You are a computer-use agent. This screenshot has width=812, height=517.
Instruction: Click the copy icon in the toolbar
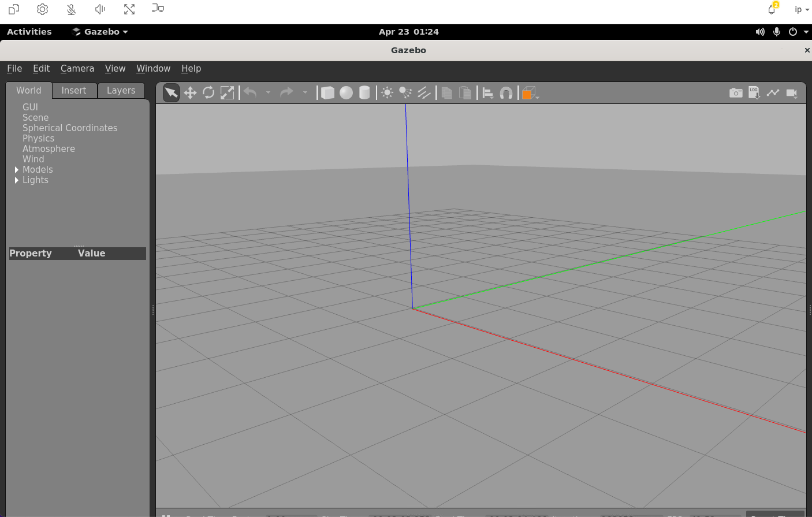point(446,92)
